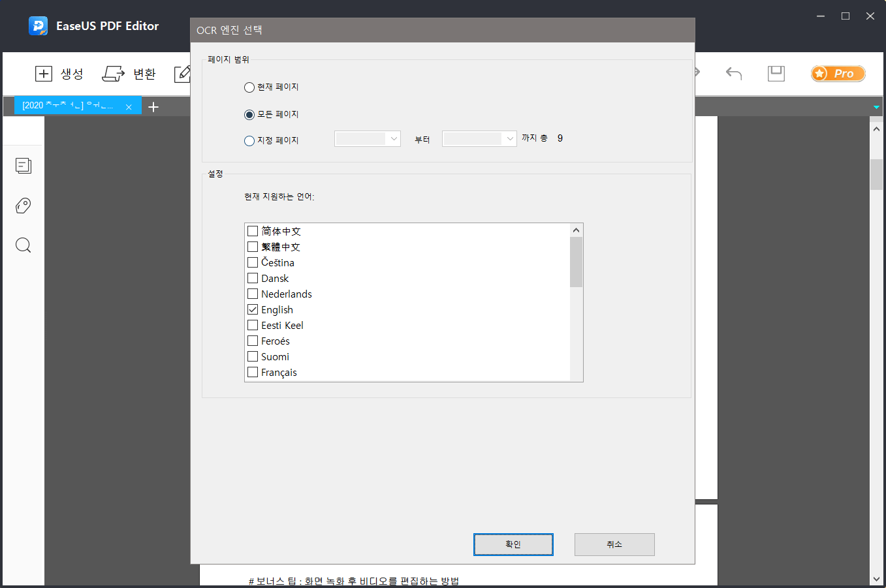Click the undo arrow icon
This screenshot has height=588, width=886.
pos(734,74)
